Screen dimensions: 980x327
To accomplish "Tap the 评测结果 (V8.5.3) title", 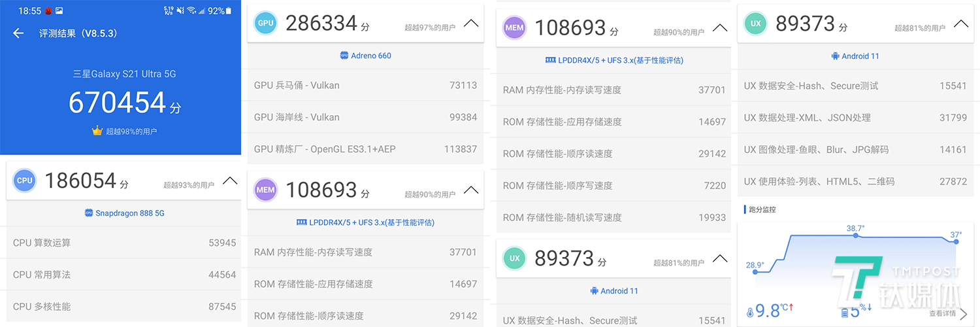I will [x=78, y=33].
